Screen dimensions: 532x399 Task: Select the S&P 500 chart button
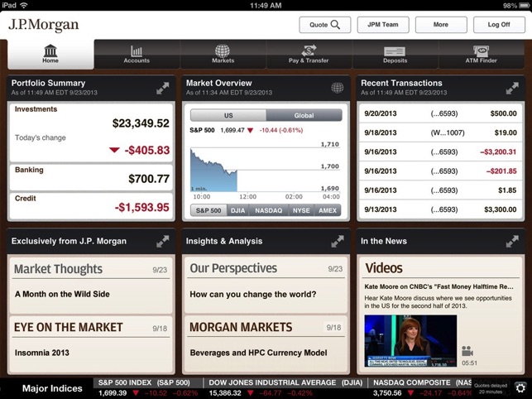coord(208,210)
